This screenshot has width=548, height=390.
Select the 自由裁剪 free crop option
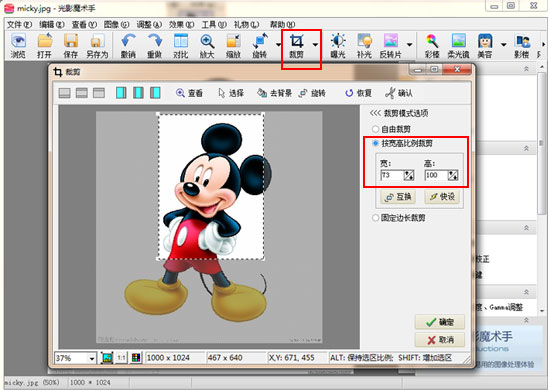click(391, 129)
